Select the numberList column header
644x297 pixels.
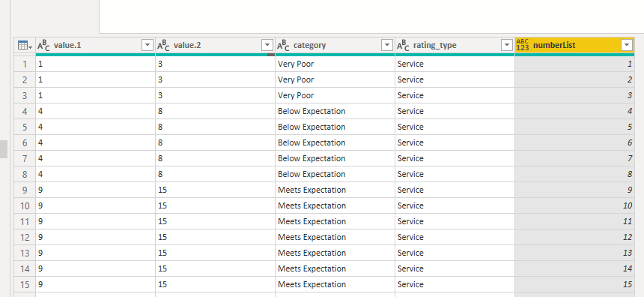click(x=574, y=46)
